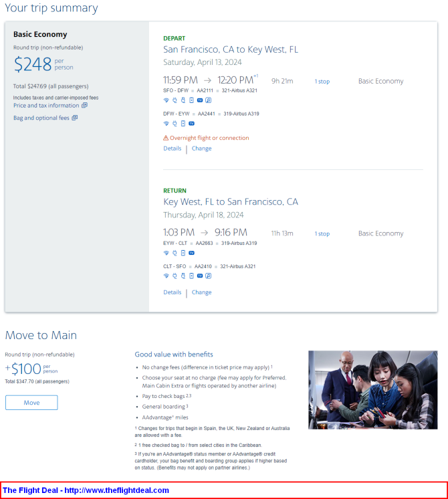Click overnight flight warning triangle icon
Screen dimensions: 448x499
click(x=166, y=138)
